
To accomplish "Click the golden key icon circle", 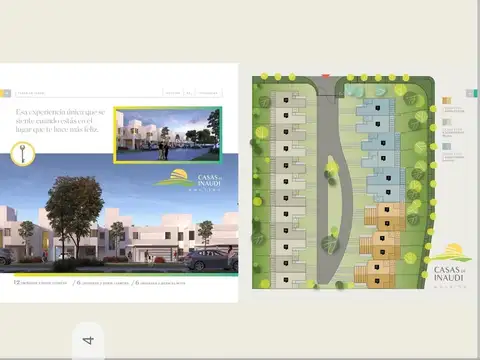I will [x=23, y=154].
